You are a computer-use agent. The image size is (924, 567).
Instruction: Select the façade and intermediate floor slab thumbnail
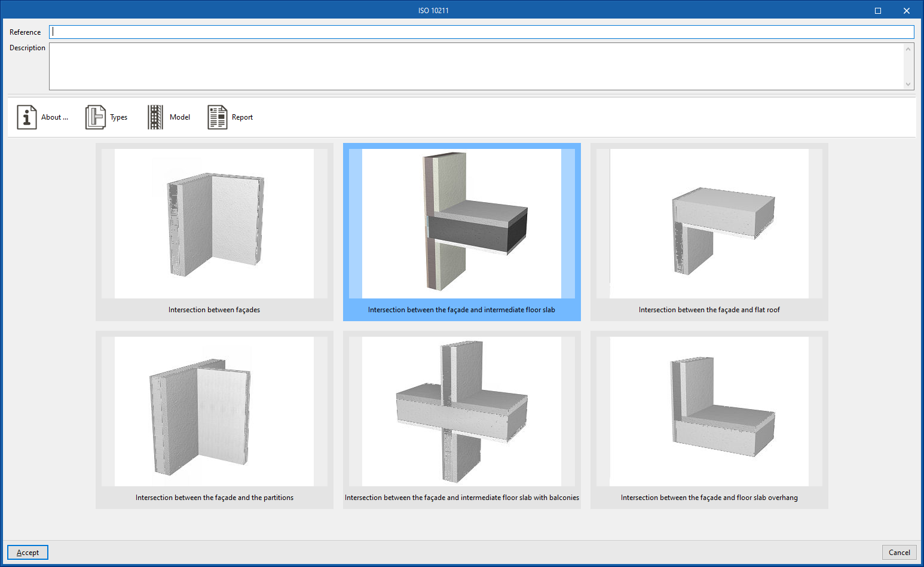coord(461,224)
